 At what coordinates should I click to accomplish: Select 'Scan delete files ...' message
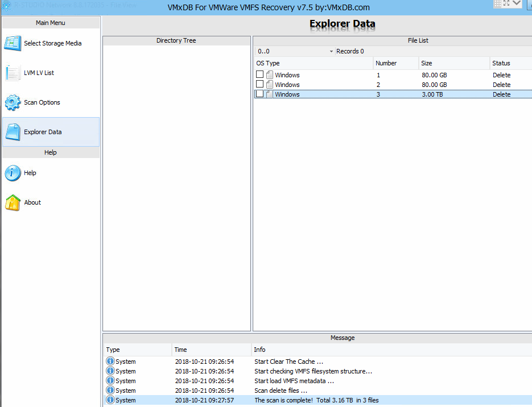[x=281, y=391]
